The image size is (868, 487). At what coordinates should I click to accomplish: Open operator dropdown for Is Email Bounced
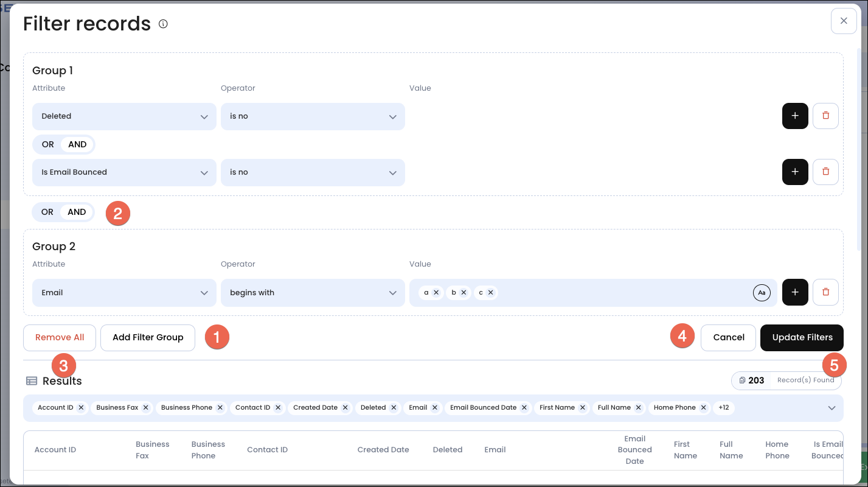click(x=313, y=172)
